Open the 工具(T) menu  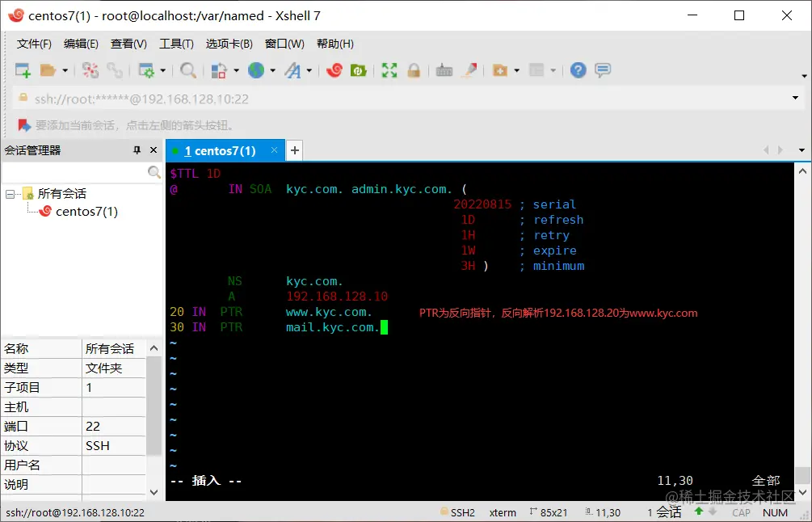(176, 44)
